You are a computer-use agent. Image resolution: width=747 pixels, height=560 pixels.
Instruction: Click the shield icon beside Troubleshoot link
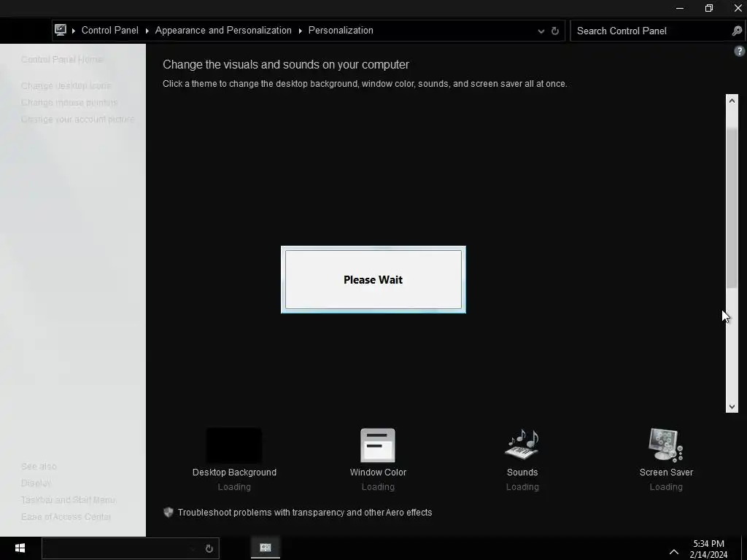[x=169, y=513]
